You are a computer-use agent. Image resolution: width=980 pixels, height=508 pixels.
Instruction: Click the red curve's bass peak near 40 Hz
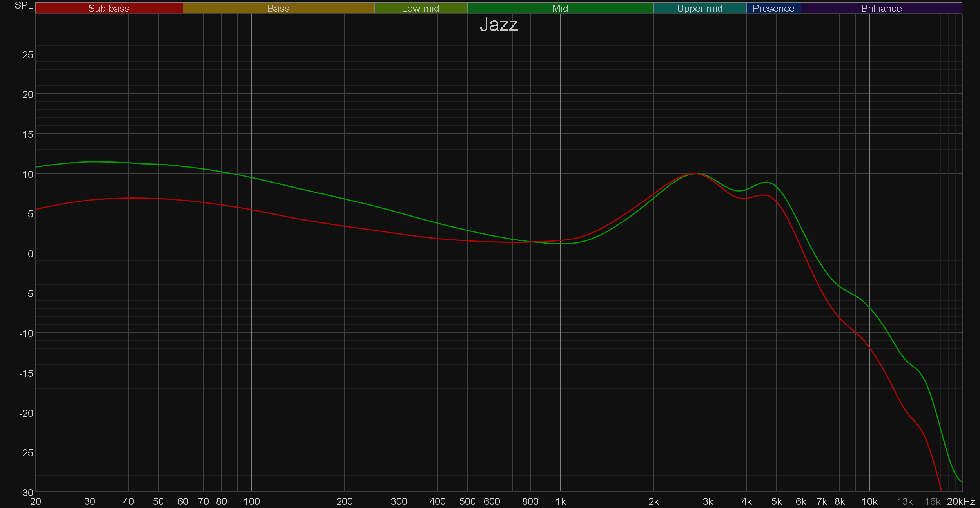tap(129, 198)
